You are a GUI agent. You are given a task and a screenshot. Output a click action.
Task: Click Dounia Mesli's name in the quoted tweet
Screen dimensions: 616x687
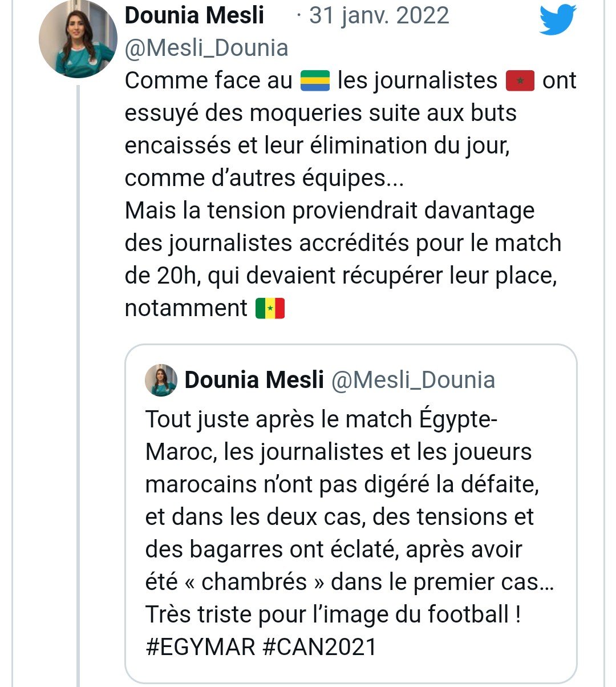(254, 380)
